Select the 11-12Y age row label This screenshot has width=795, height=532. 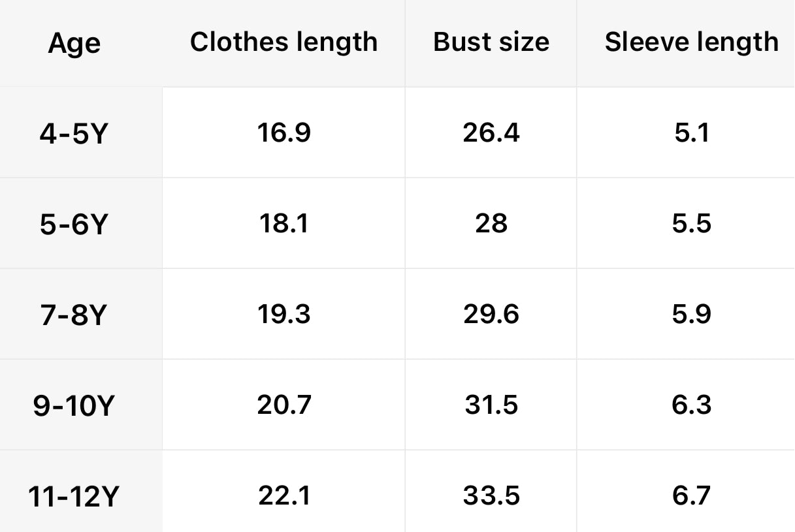73,497
